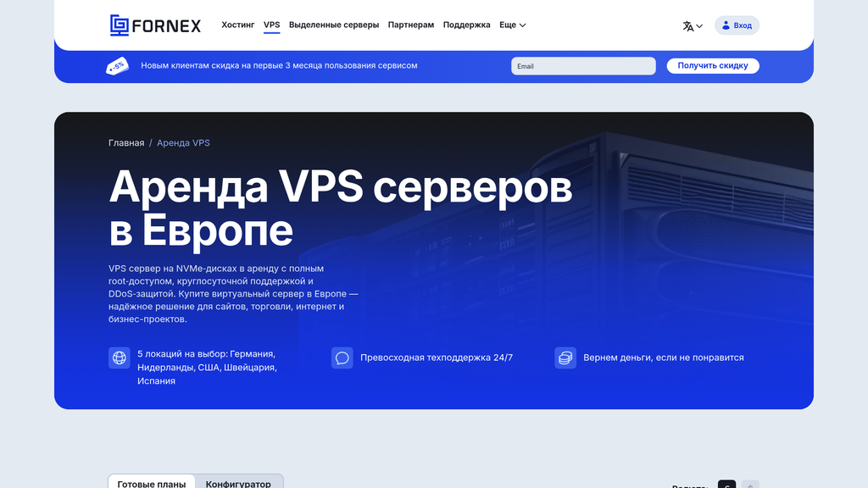Open the Поддержка menu item
This screenshot has height=488, width=868.
coord(465,25)
